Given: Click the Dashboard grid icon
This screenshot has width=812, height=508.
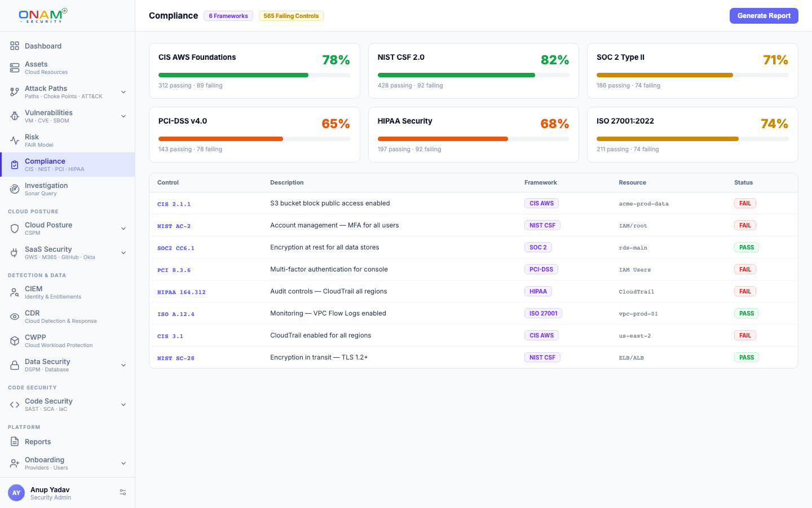Looking at the screenshot, I should (15, 46).
